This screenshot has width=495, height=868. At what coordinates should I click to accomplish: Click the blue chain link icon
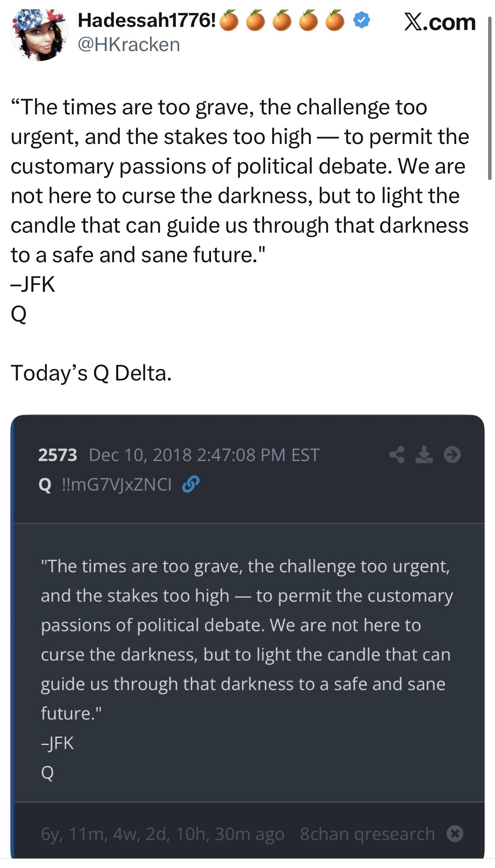(191, 484)
